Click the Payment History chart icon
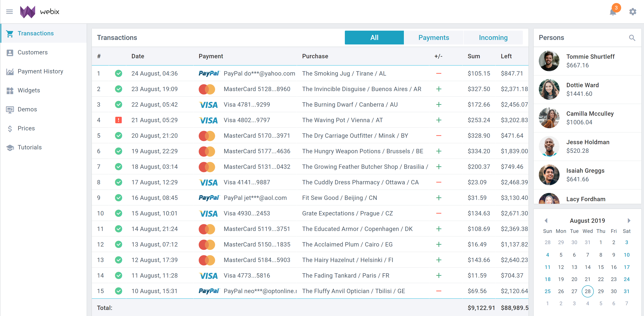 (10, 72)
